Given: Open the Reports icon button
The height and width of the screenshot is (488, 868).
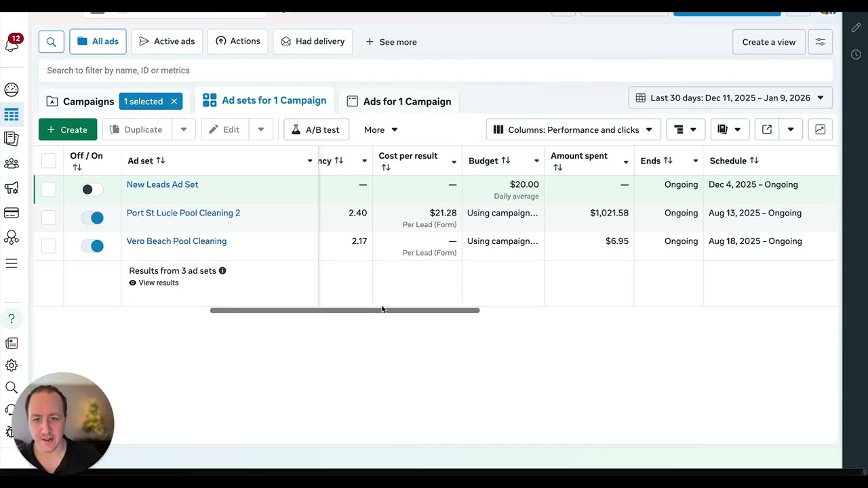Looking at the screenshot, I should pos(730,129).
